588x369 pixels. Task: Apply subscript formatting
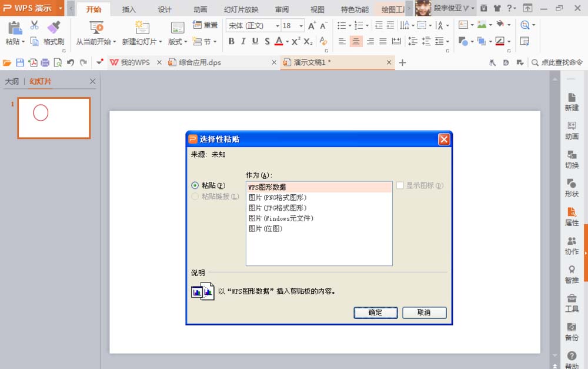click(x=308, y=41)
